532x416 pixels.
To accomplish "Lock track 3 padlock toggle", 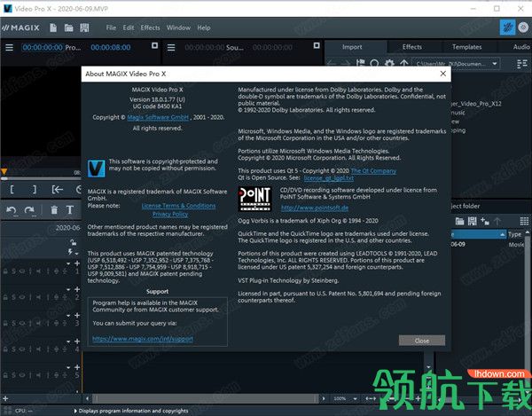I will pos(5,324).
